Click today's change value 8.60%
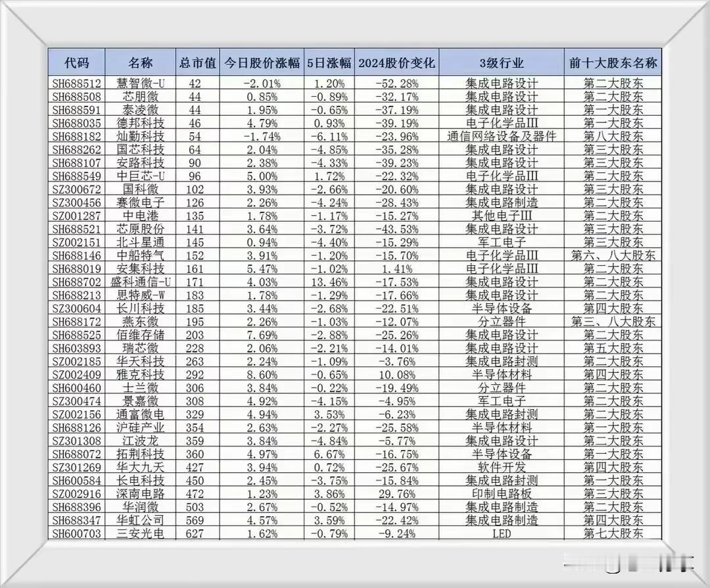 pyautogui.click(x=262, y=375)
